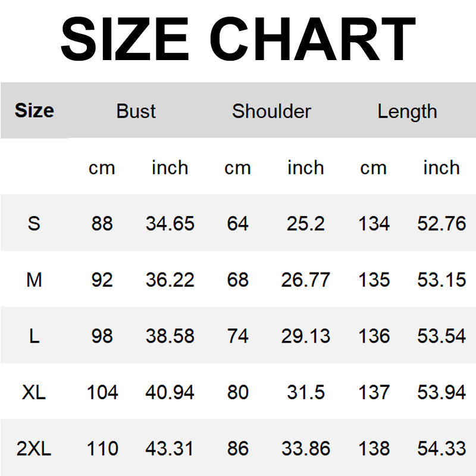Click the Length column header
The width and height of the screenshot is (476, 476).
pyautogui.click(x=407, y=111)
